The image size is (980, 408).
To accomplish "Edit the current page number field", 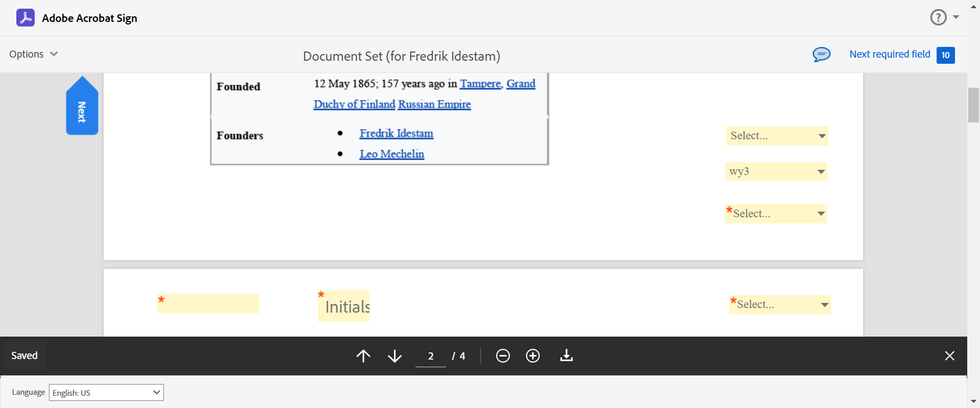I will coord(431,356).
